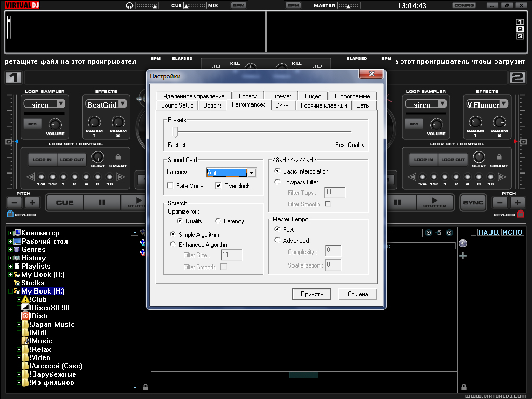Image resolution: width=532 pixels, height=399 pixels.
Task: Choose Quality scratch optimization
Action: (x=179, y=221)
